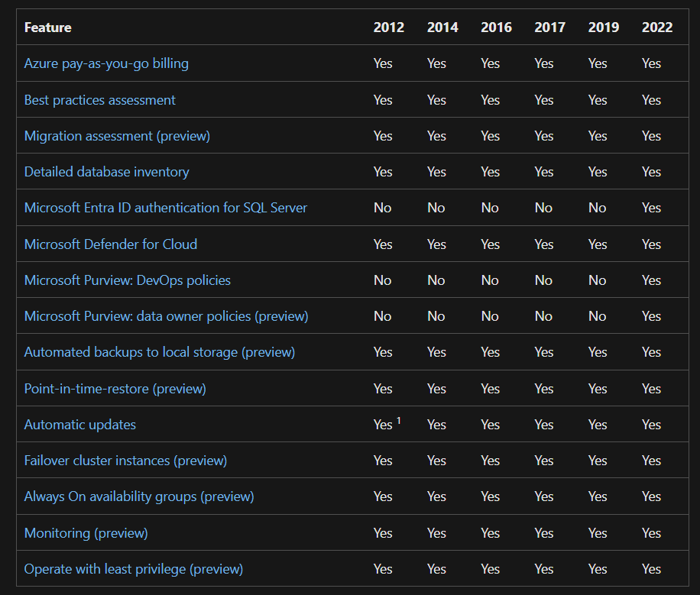Click the 2012 column header

(388, 27)
